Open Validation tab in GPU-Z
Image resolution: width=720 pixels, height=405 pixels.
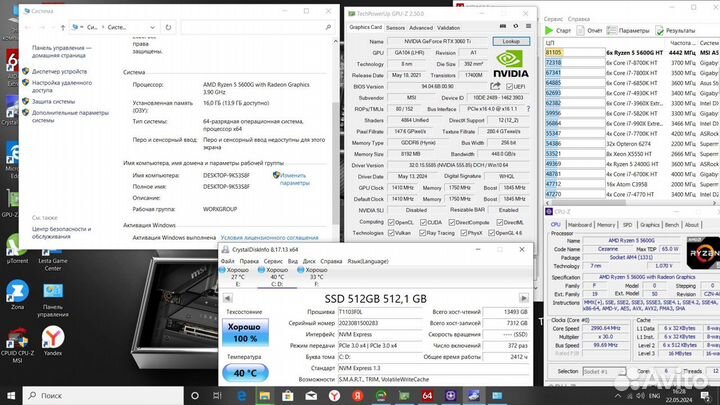click(x=449, y=28)
